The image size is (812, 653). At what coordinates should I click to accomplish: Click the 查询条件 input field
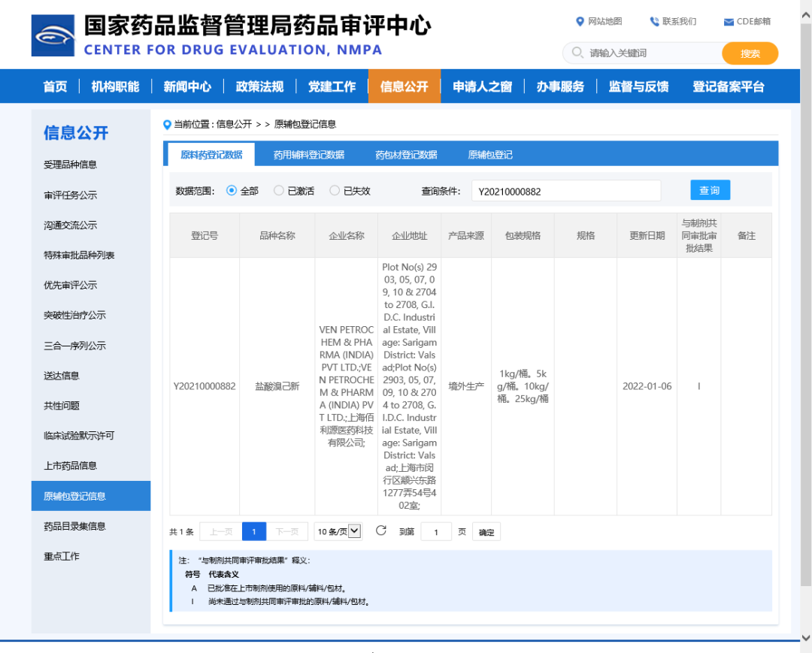click(565, 191)
